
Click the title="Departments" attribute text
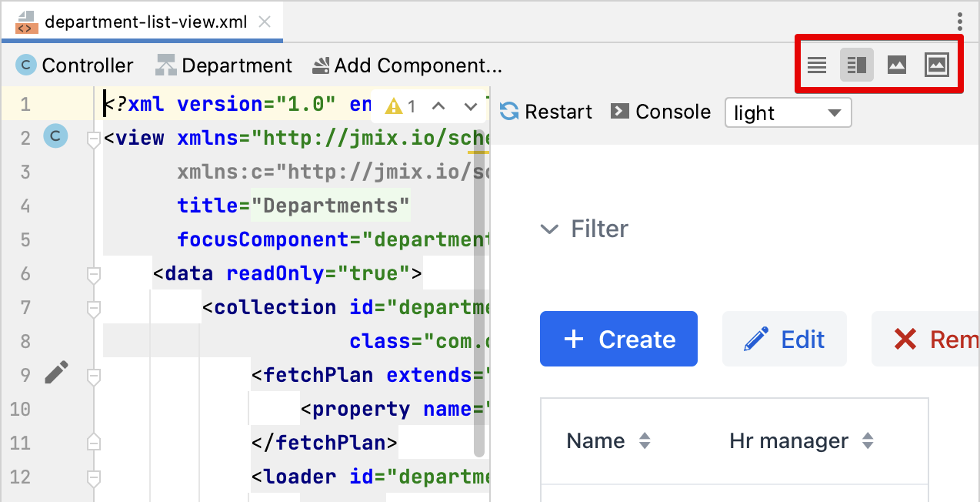point(294,206)
